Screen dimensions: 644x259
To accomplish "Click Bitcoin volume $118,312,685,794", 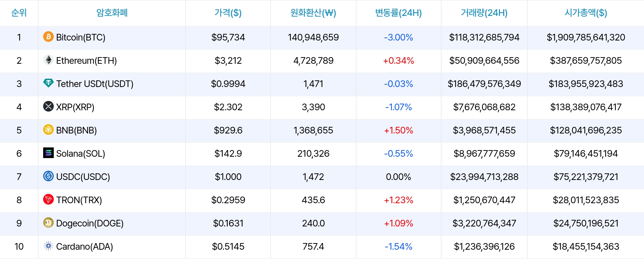I will [x=484, y=37].
